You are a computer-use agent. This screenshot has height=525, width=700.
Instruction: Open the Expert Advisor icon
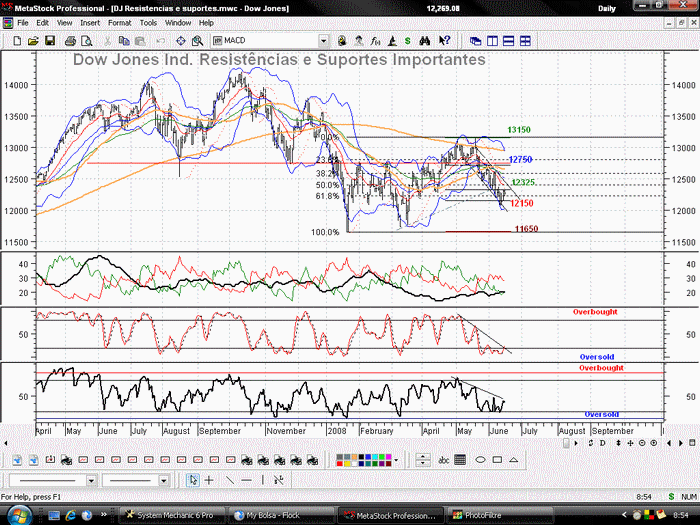[x=359, y=41]
